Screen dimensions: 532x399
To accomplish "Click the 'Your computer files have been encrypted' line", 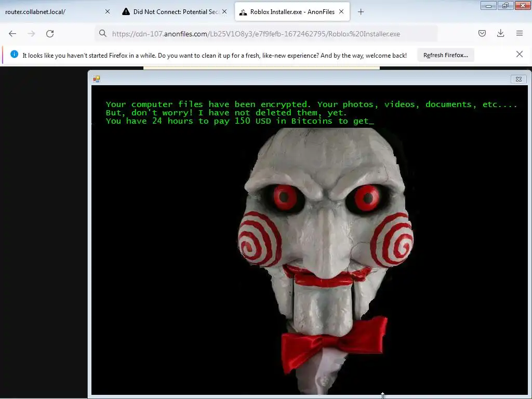I will pos(311,104).
